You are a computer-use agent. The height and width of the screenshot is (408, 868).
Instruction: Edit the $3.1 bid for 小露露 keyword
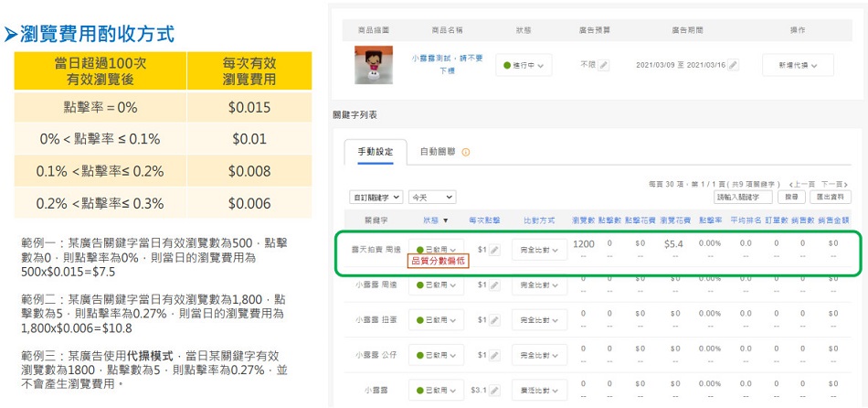(x=494, y=391)
